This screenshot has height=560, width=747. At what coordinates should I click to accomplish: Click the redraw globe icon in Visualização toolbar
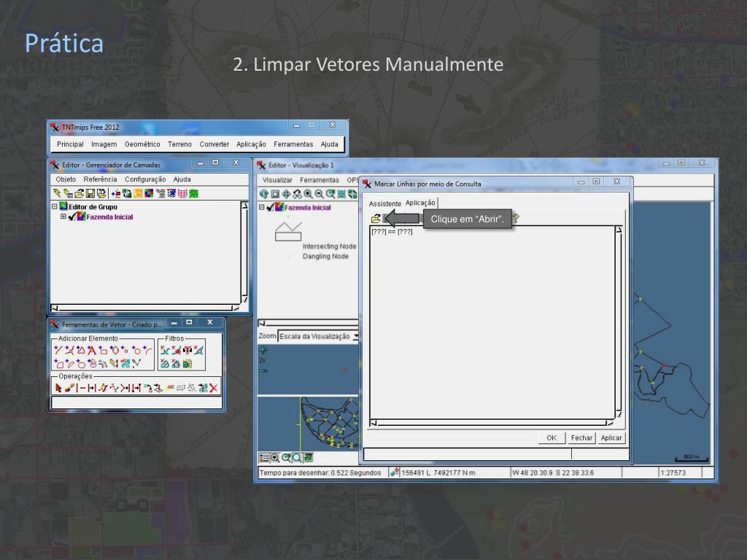264,194
